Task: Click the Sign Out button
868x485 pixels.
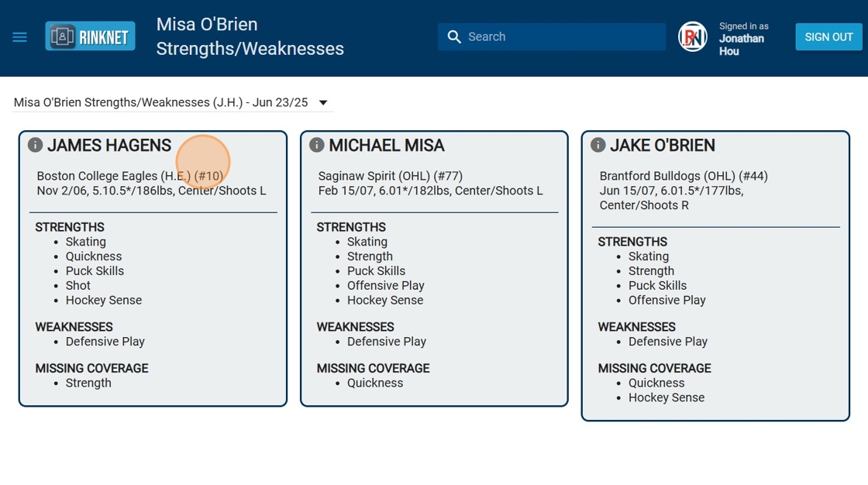Action: [828, 37]
